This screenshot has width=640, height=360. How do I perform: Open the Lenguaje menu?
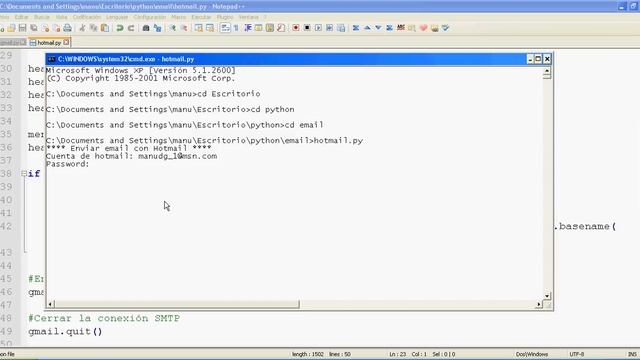[117, 17]
